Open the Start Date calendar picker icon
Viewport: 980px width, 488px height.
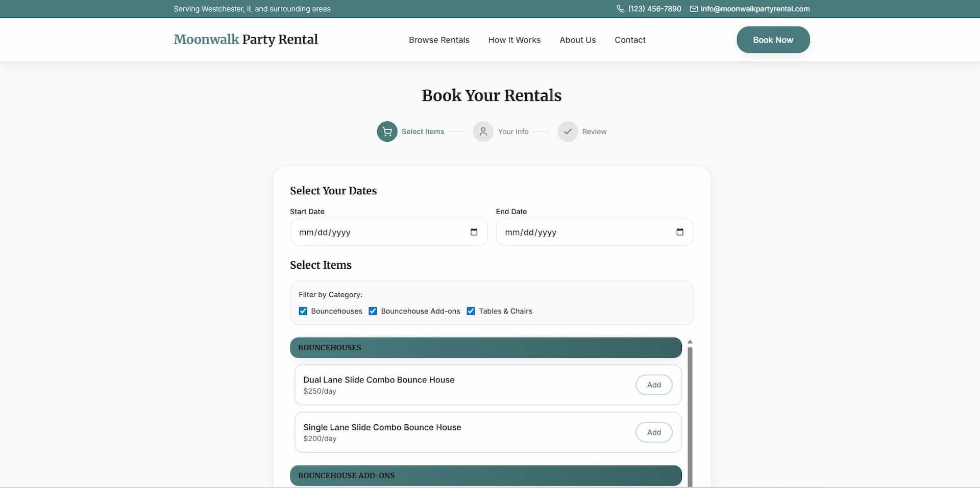pyautogui.click(x=474, y=232)
